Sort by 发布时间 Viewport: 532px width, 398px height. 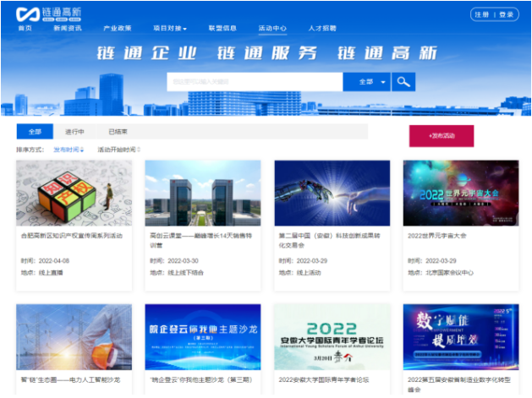coord(69,150)
